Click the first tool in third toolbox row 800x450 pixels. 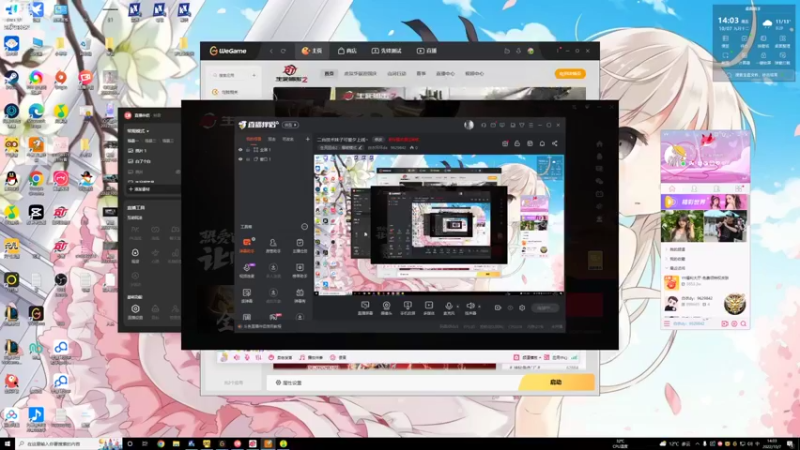coord(247,295)
